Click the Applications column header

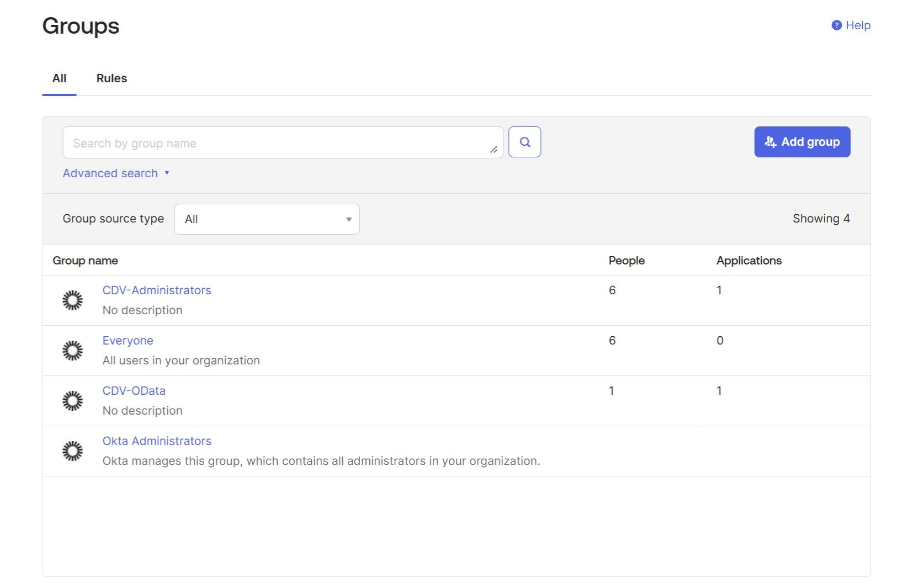(x=749, y=261)
